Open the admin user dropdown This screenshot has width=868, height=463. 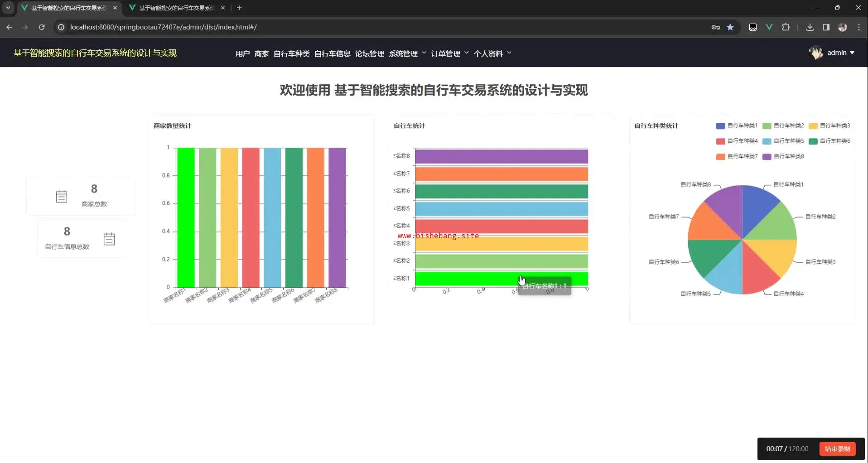point(840,53)
